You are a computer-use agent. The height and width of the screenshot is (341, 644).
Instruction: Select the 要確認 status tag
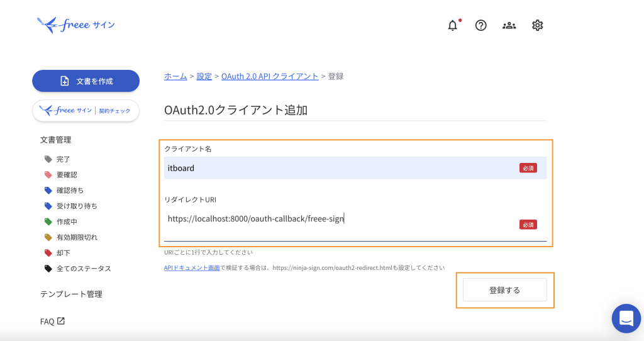tap(66, 175)
